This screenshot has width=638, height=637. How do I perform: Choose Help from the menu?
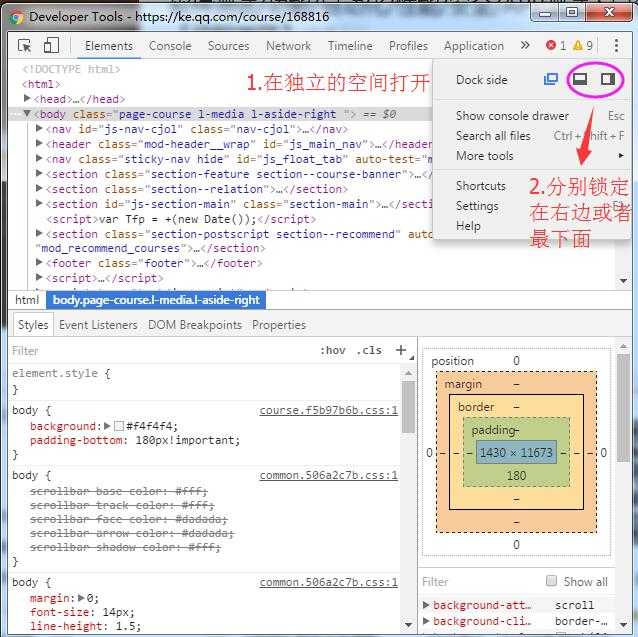[x=468, y=225]
